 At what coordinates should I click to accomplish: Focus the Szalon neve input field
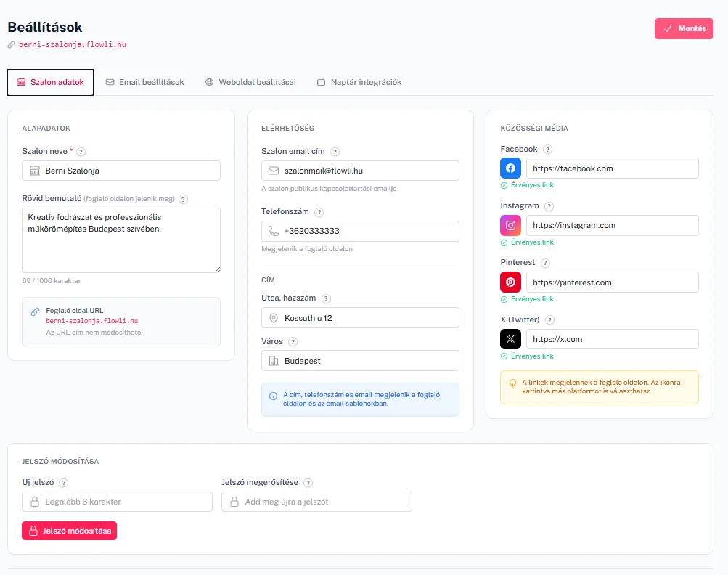[121, 171]
